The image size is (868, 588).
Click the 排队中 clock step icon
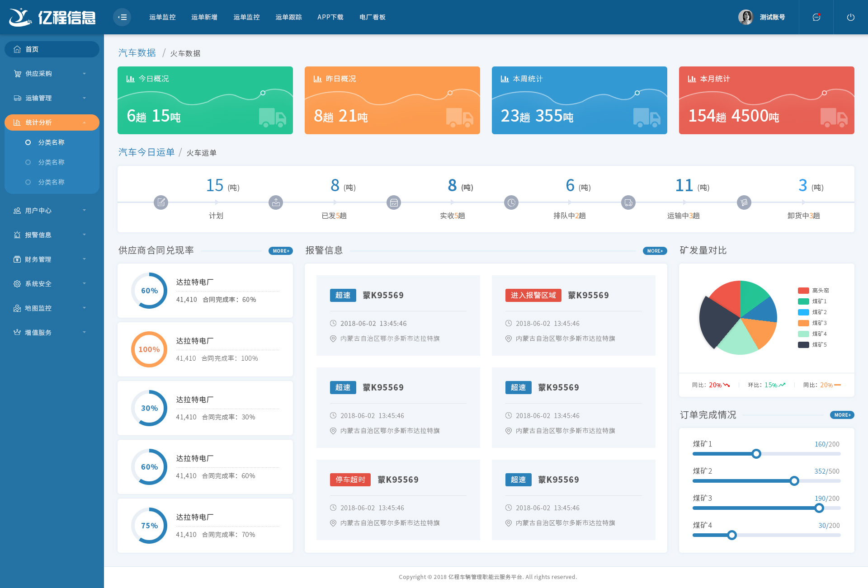click(511, 202)
